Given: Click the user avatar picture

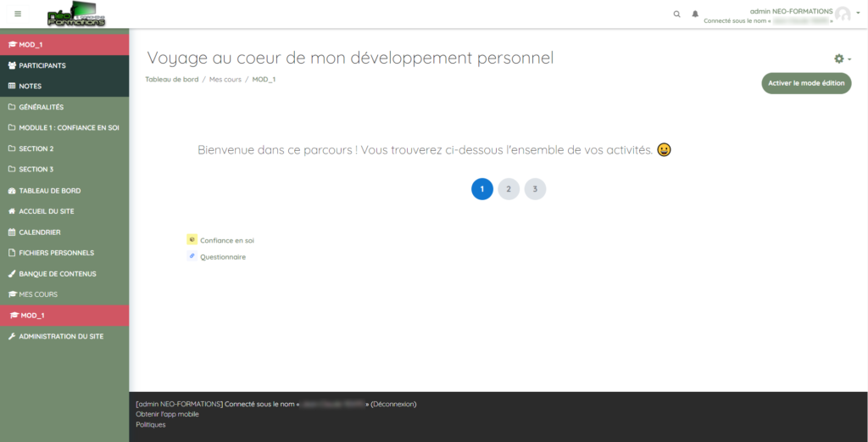Looking at the screenshot, I should pos(843,14).
